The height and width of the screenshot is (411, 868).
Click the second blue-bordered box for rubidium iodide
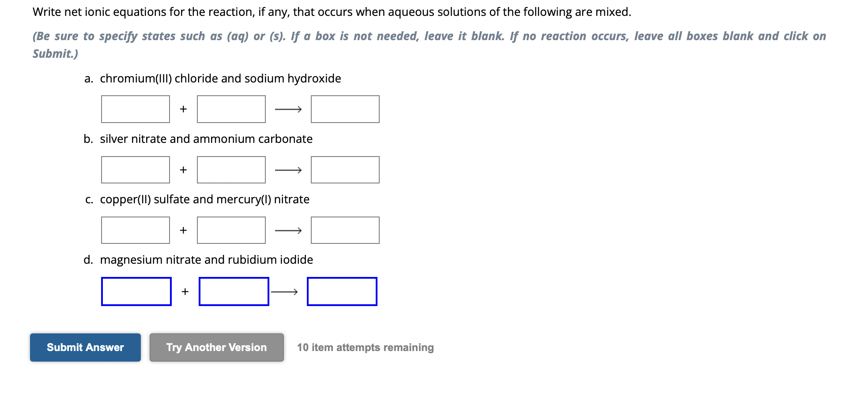tap(234, 291)
